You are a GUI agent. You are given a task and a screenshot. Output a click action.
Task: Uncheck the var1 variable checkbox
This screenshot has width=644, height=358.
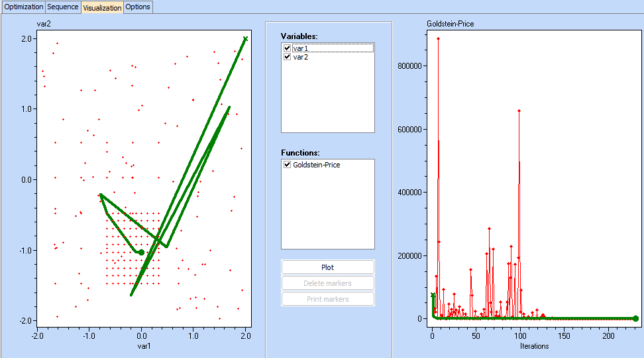tap(287, 48)
